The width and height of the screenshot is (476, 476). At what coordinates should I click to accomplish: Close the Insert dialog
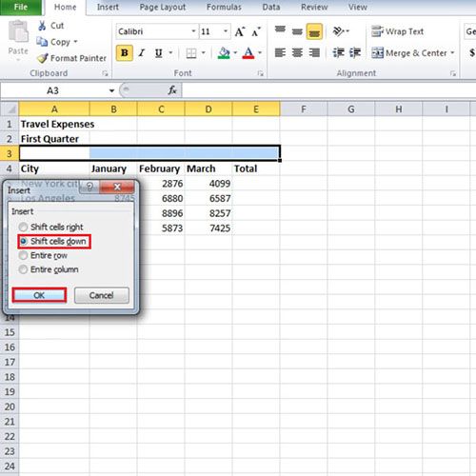[x=117, y=187]
